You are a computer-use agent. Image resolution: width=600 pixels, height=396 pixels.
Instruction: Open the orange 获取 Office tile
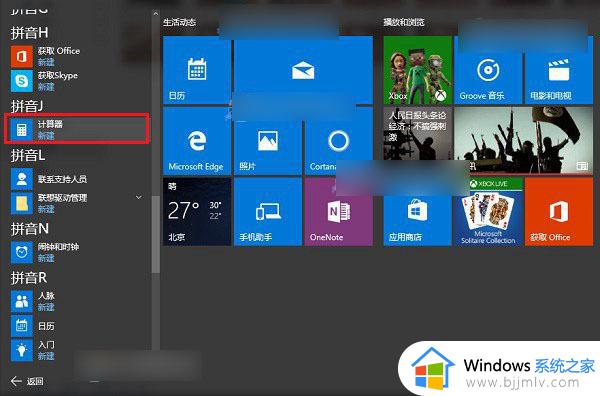[x=559, y=212]
